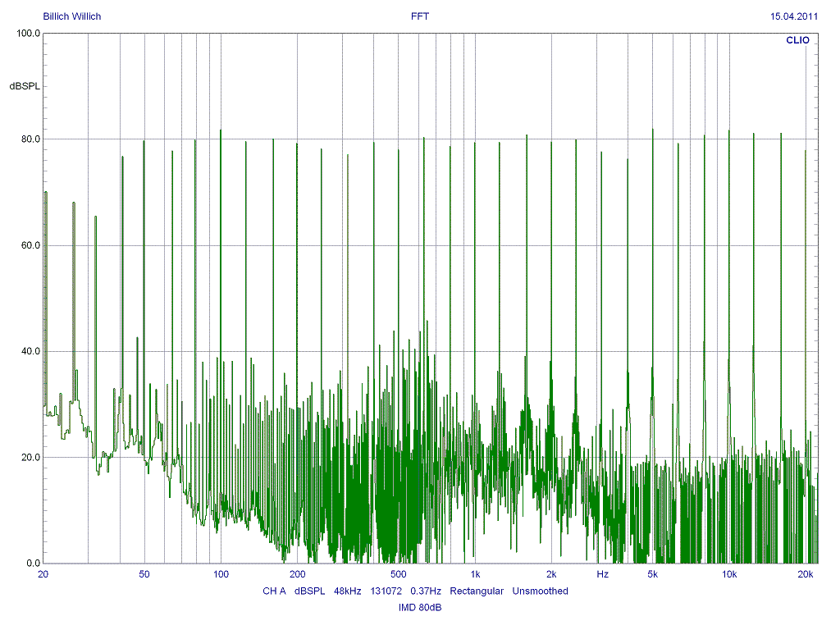
Task: Click the 10k frequency axis label
Action: point(729,574)
